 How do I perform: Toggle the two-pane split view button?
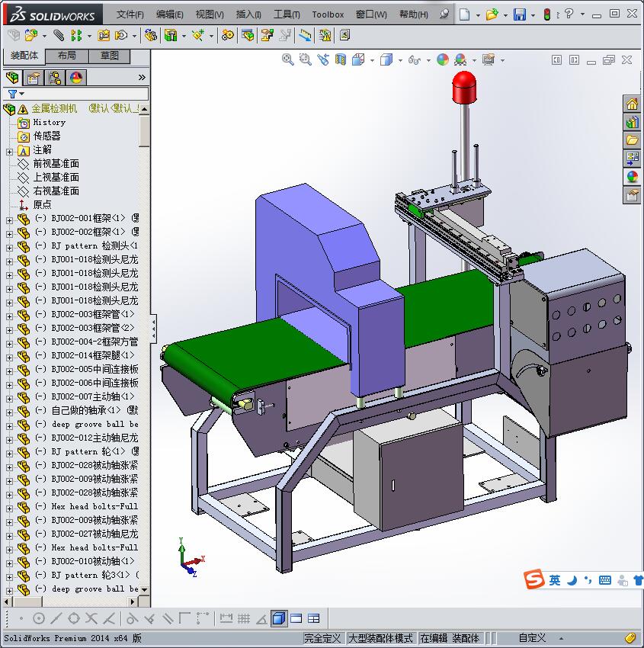pos(296,618)
